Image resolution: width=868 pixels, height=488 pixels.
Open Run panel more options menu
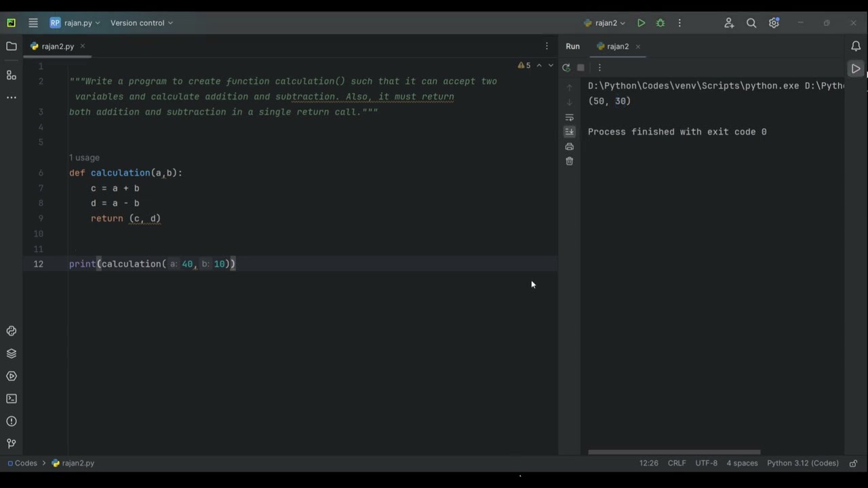coord(599,67)
